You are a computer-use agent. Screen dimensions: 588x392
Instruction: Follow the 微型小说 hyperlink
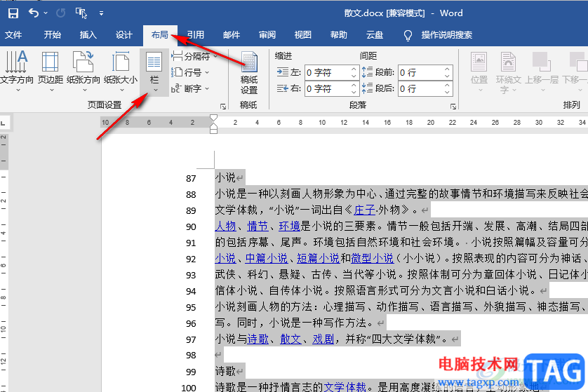pos(373,258)
